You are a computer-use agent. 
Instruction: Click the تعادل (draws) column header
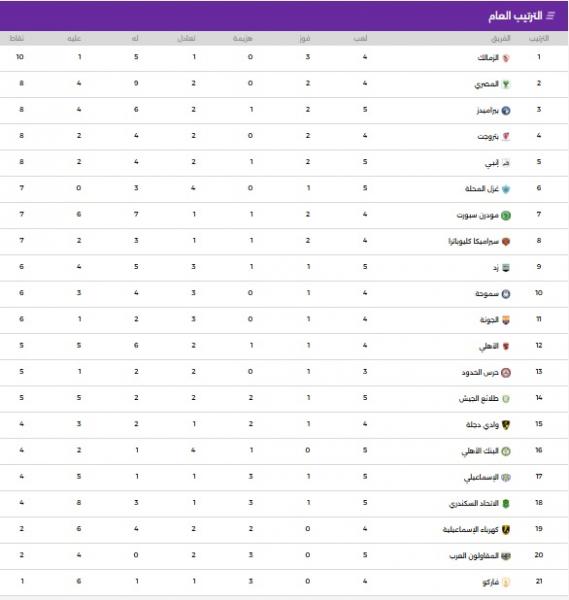pos(186,38)
